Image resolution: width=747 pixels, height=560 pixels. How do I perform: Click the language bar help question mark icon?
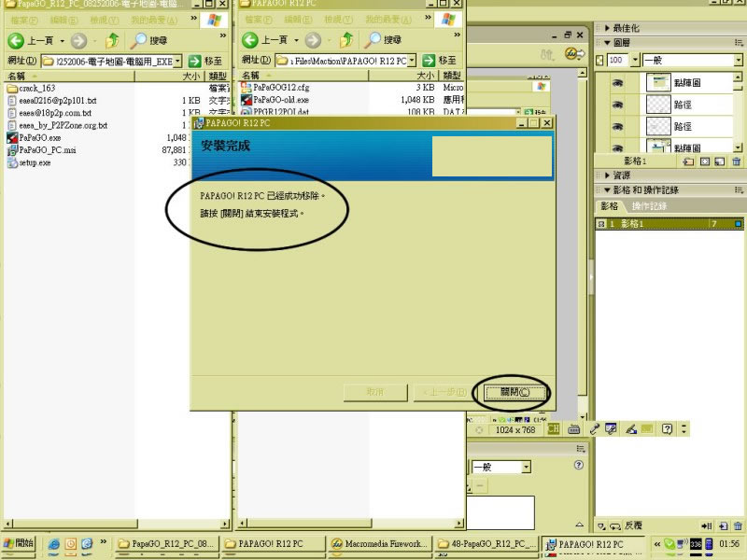click(667, 429)
